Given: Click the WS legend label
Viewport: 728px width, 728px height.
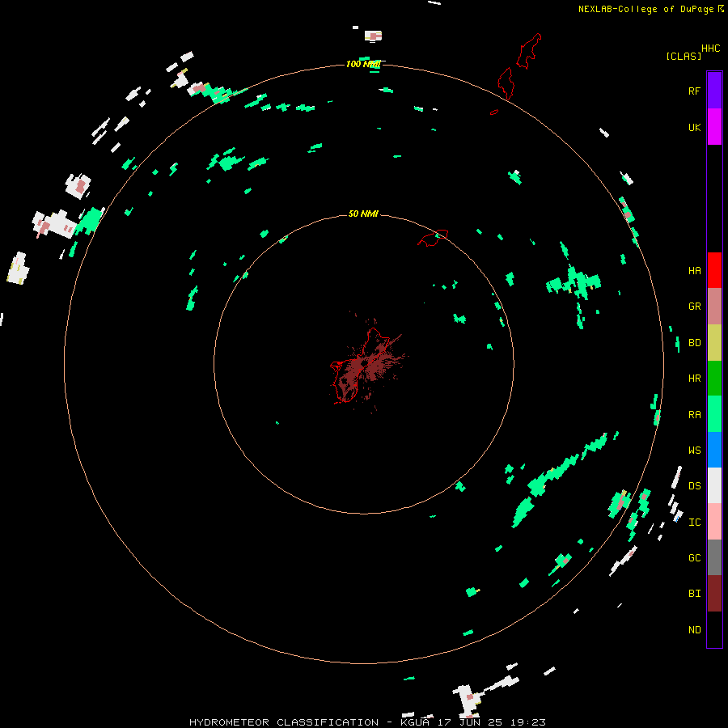Looking at the screenshot, I should [694, 450].
